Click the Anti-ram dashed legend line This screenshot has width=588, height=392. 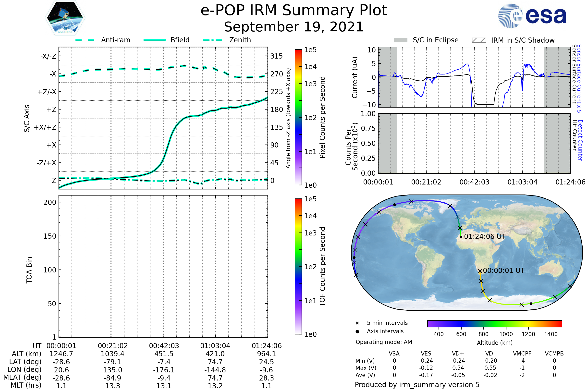coord(85,40)
